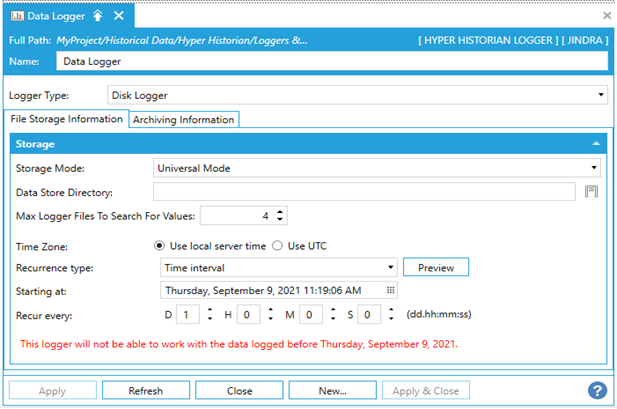This screenshot has height=409, width=617.
Task: Open the Logger Type dropdown
Action: (600, 96)
